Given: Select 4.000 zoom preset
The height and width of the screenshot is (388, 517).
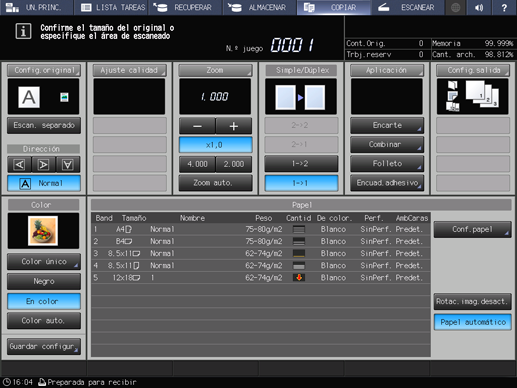Looking at the screenshot, I should pyautogui.click(x=197, y=164).
